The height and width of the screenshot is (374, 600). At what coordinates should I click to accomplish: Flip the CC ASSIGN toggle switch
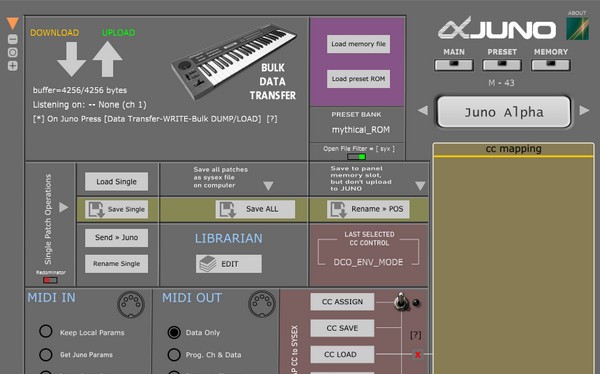(401, 302)
